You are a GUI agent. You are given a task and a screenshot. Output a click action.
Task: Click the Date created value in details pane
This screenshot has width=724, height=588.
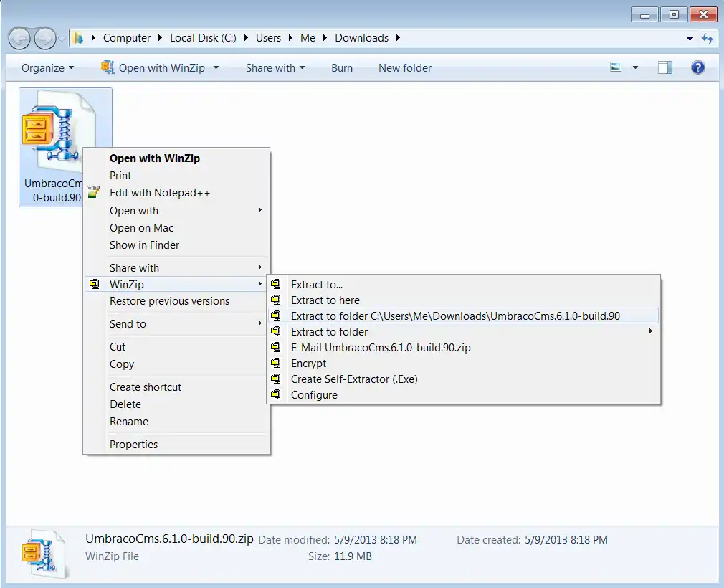(566, 539)
